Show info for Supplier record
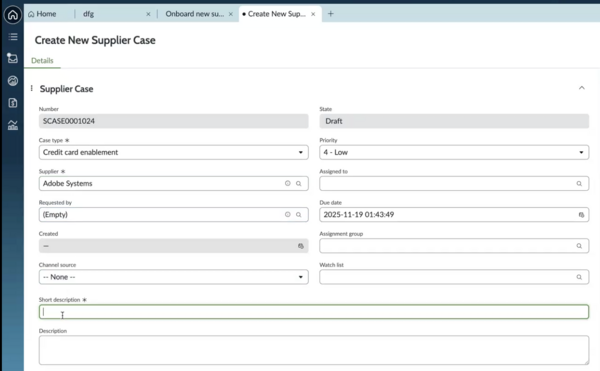This screenshot has height=371, width=600. click(287, 184)
